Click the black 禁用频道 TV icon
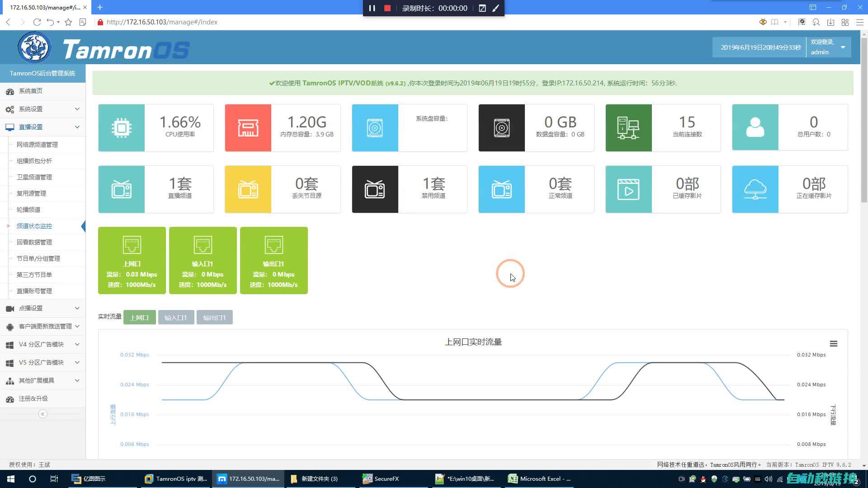The width and height of the screenshot is (868, 488). (375, 189)
